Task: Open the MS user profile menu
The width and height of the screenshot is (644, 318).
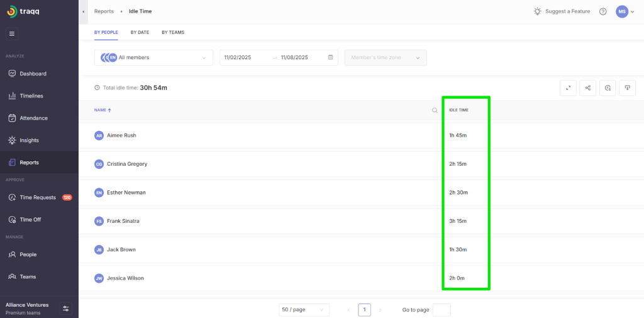Action: pos(625,11)
